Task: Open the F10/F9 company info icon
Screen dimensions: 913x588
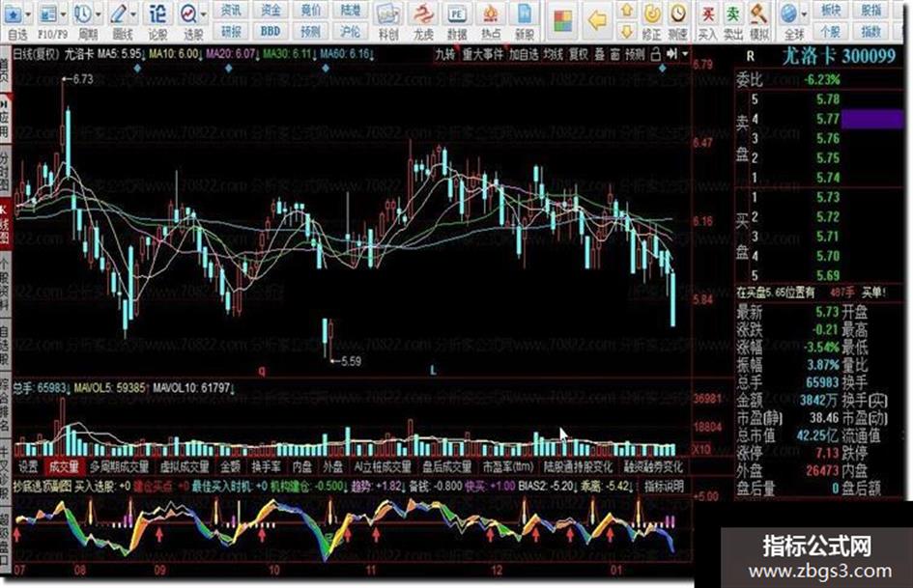Action: click(47, 15)
